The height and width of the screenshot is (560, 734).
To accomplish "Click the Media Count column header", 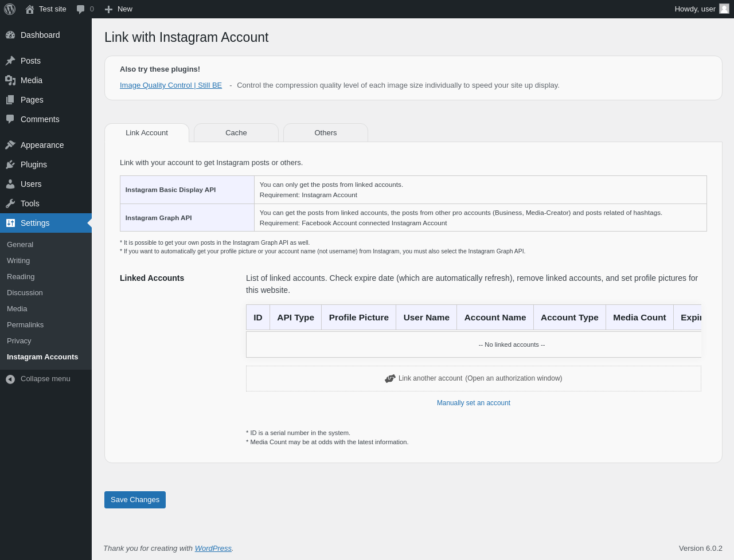I will pos(639,318).
